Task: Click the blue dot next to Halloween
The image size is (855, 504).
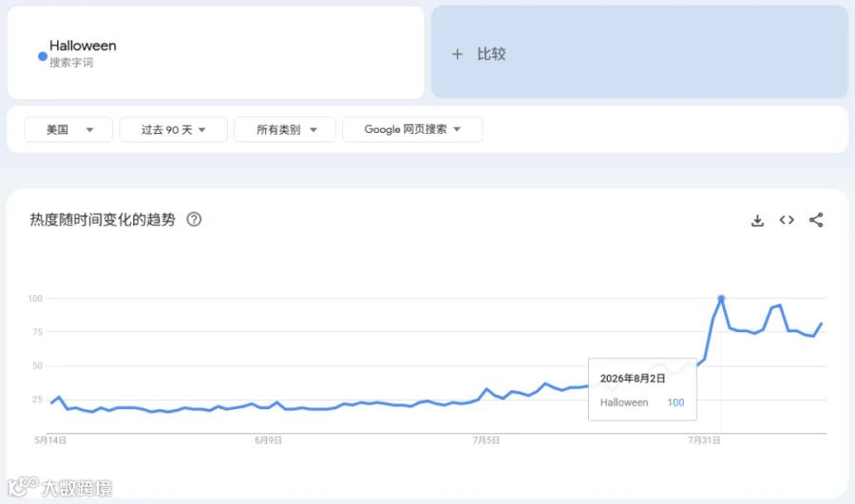Action: point(43,56)
